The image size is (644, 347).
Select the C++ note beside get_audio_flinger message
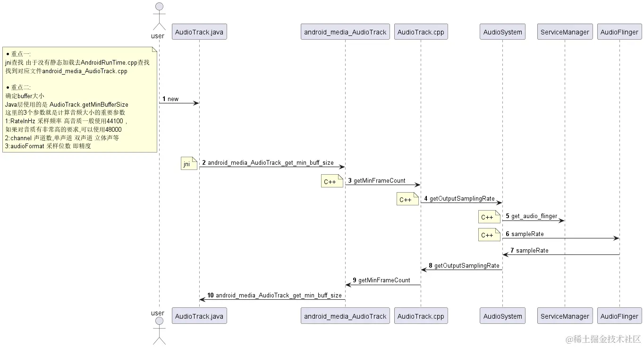(x=490, y=217)
